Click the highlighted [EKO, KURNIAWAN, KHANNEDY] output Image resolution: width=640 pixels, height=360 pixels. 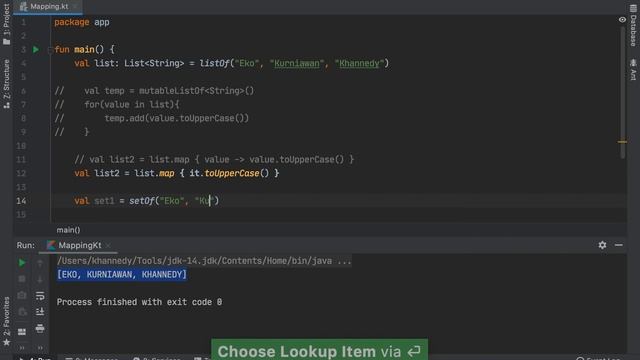point(122,274)
